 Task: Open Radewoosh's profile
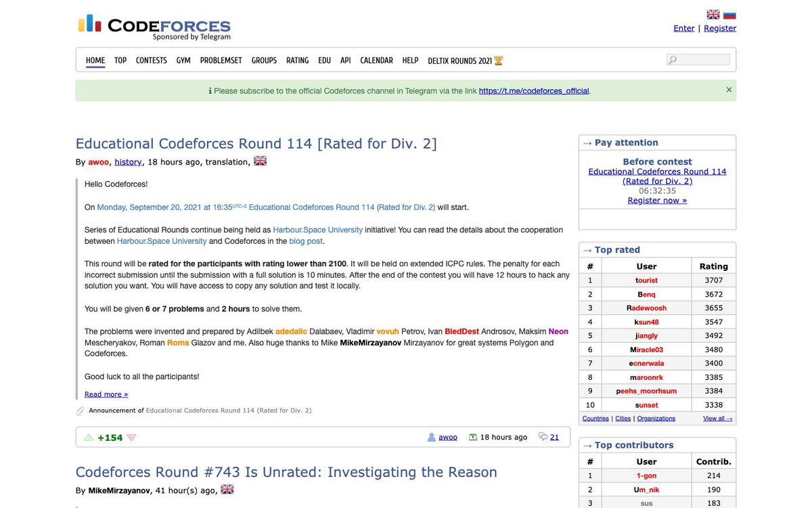pos(646,308)
